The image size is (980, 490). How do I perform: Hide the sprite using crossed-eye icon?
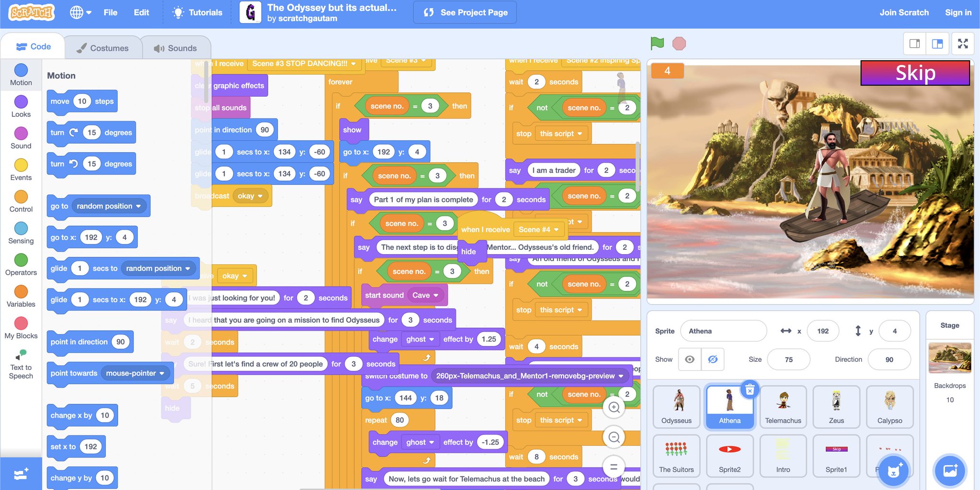(x=713, y=359)
